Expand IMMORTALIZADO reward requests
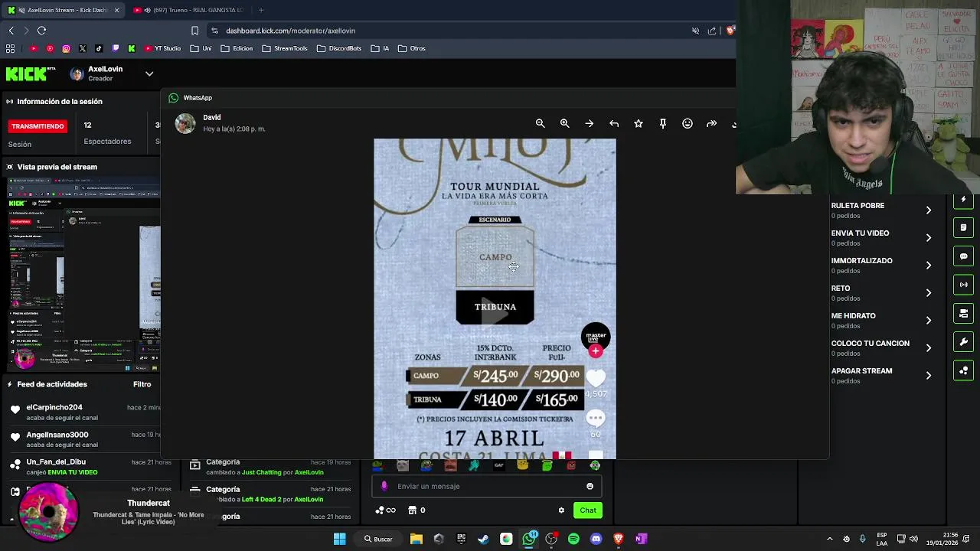The height and width of the screenshot is (551, 980). [929, 266]
